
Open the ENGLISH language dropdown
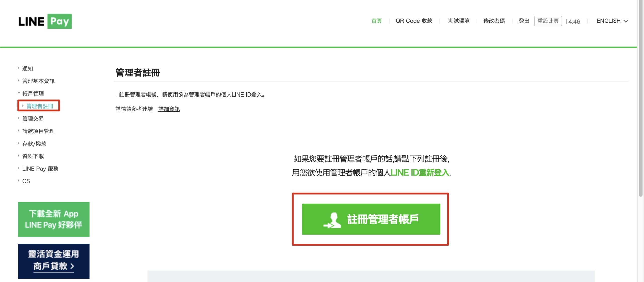tap(612, 21)
